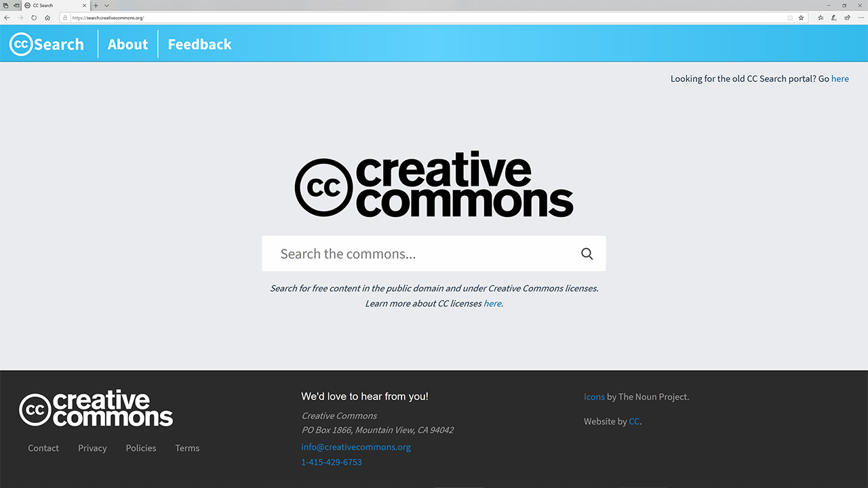Open the CC link after 'Website by'

pos(634,422)
